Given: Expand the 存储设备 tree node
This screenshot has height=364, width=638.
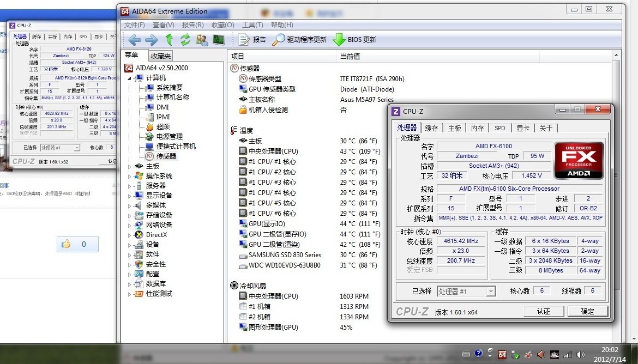Looking at the screenshot, I should (x=129, y=215).
